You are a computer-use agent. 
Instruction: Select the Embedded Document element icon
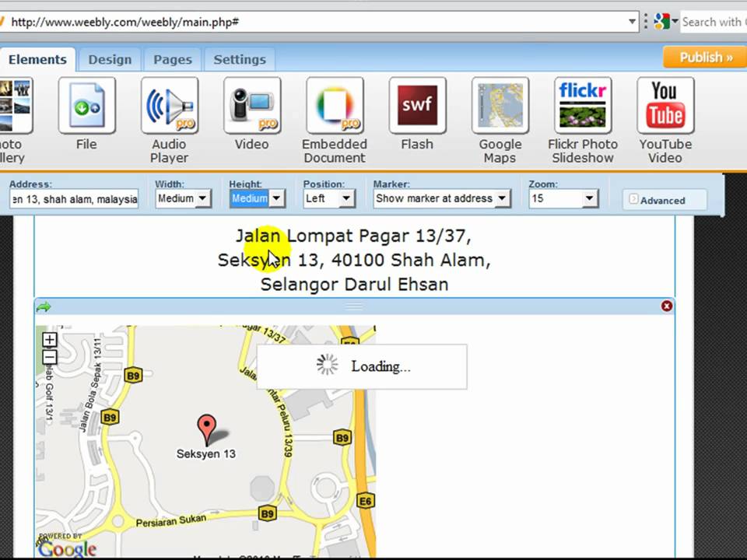(335, 105)
